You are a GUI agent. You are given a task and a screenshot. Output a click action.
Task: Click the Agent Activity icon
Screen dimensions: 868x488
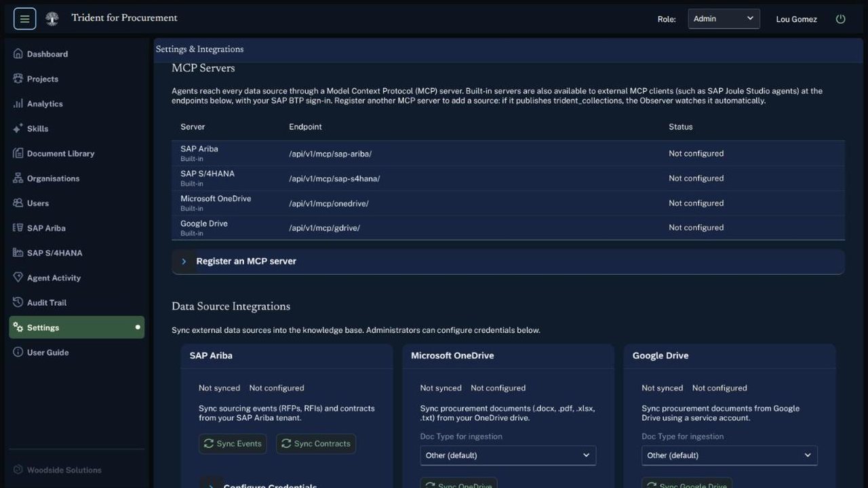[18, 278]
